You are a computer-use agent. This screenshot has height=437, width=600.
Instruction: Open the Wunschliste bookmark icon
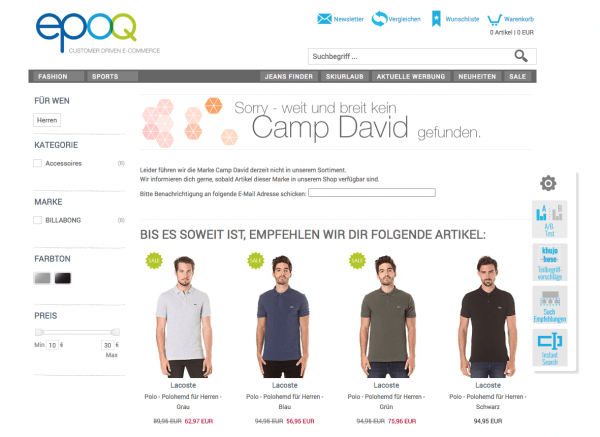point(436,19)
